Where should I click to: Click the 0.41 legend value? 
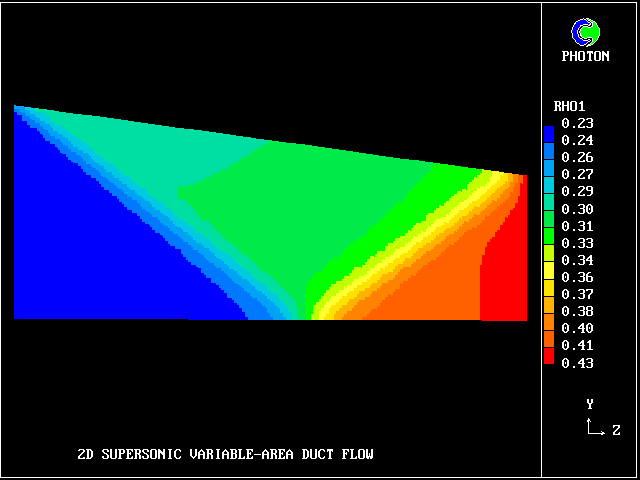(x=577, y=345)
